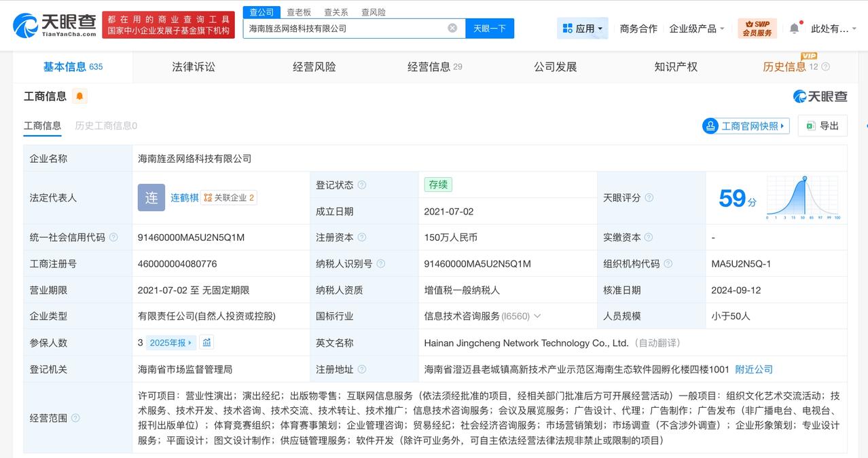Open the 附近公司 link
This screenshot has height=458, width=868.
[754, 369]
